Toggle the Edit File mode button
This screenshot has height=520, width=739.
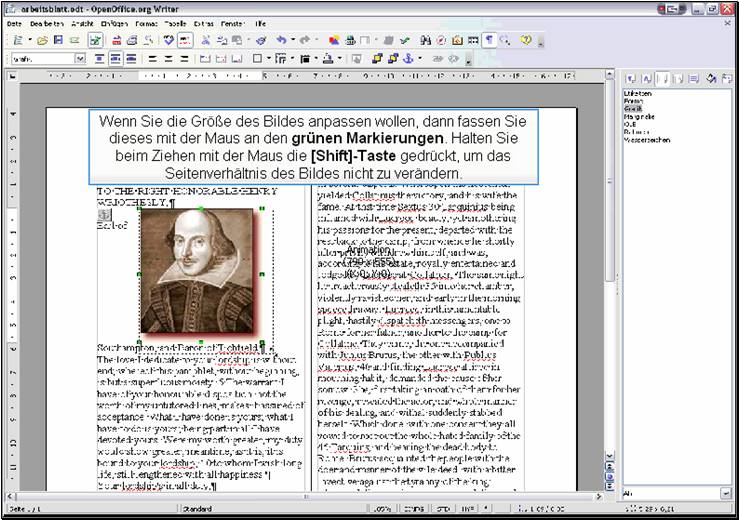95,40
